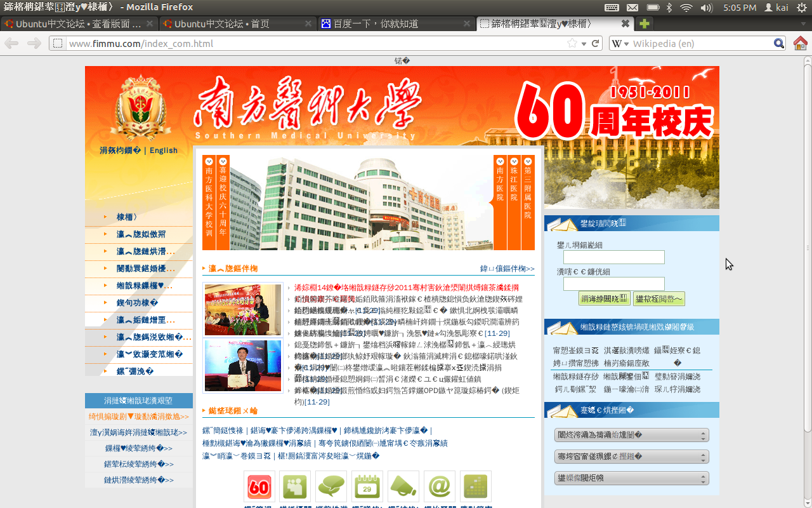Close the 百度一下 tab
Viewport: 812px width, 508px height.
467,23
